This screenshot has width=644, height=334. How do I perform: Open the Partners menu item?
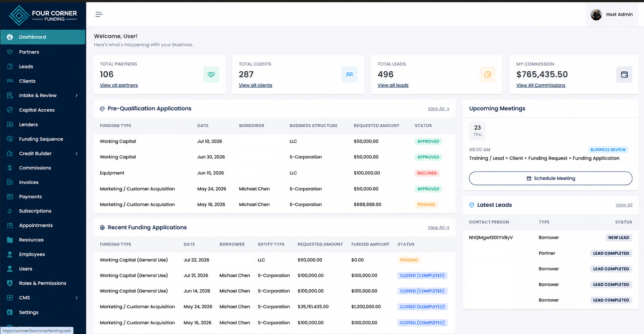[x=43, y=52]
